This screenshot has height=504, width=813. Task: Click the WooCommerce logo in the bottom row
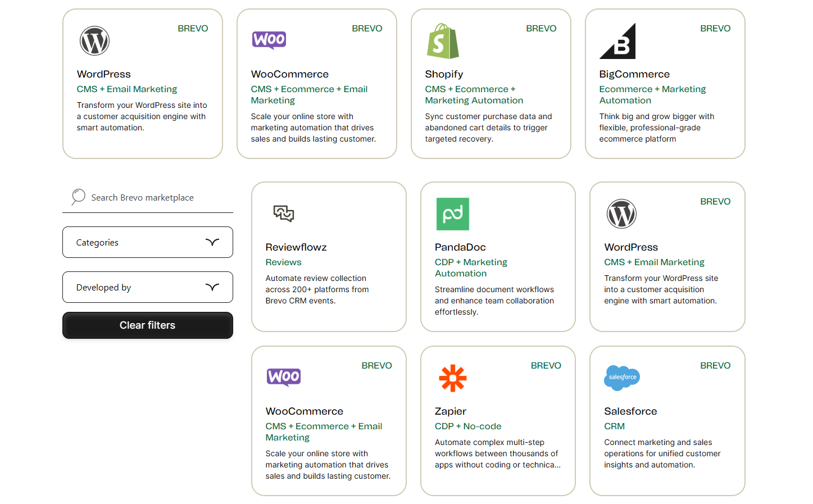click(x=284, y=377)
